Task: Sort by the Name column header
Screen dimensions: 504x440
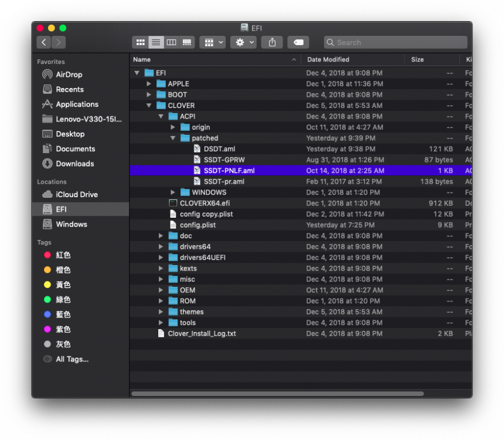Action: click(x=215, y=59)
